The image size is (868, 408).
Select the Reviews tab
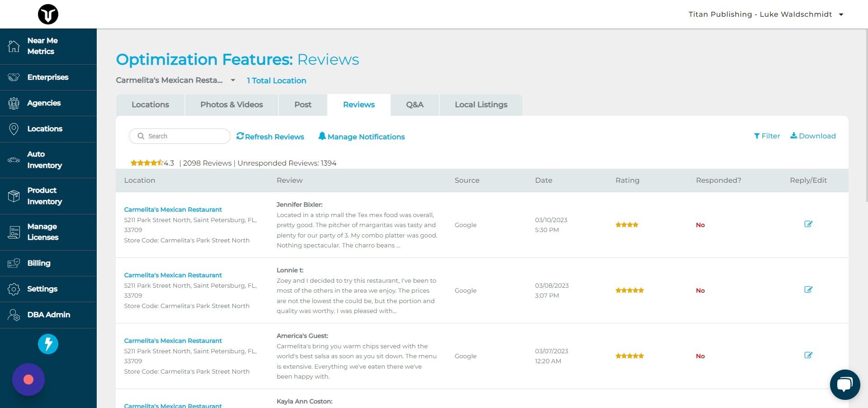coord(359,105)
